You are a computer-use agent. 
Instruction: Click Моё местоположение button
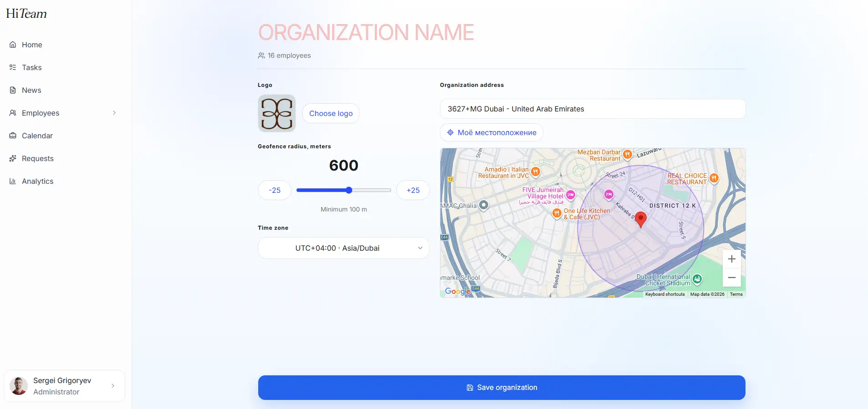491,132
